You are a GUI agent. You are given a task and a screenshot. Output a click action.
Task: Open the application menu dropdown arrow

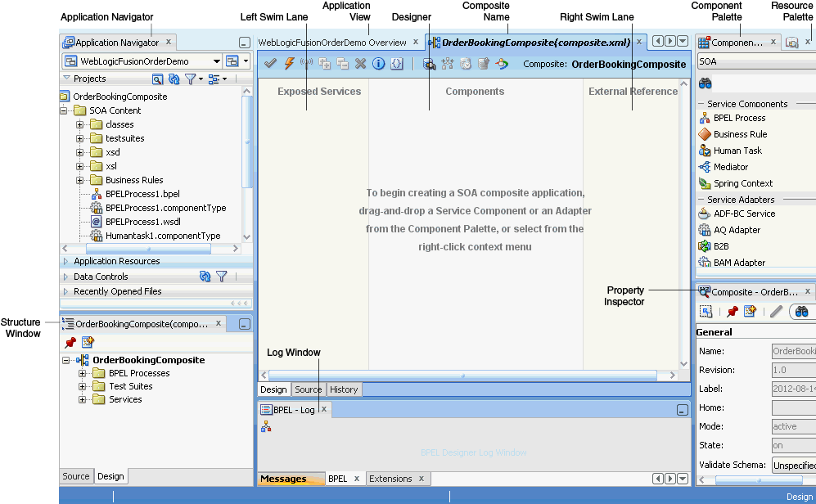246,61
